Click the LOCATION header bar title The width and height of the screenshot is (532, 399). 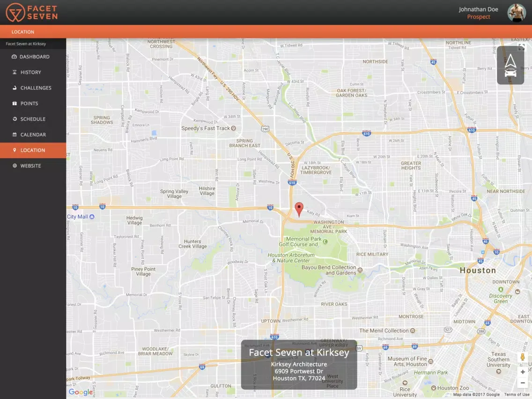(x=23, y=32)
